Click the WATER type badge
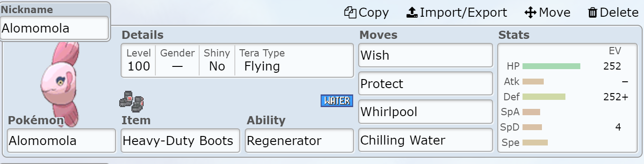 pyautogui.click(x=336, y=101)
